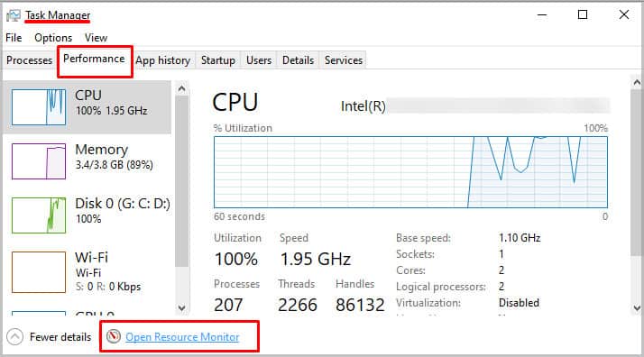Viewport: 644px width, 357px height.
Task: Open the View menu
Action: tap(97, 38)
